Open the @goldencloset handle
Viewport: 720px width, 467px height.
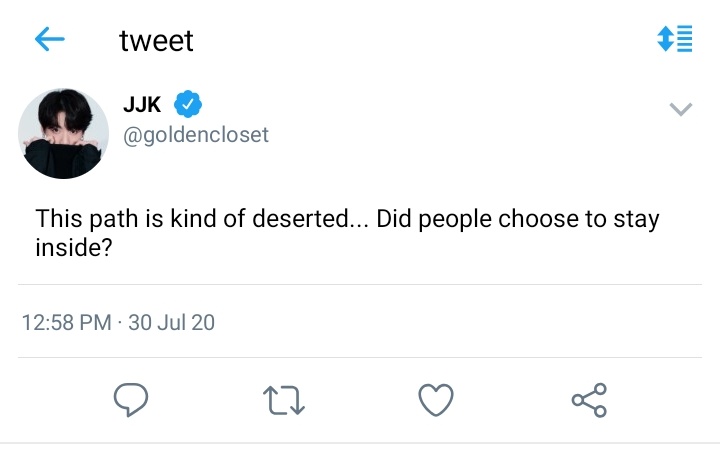pyautogui.click(x=196, y=135)
